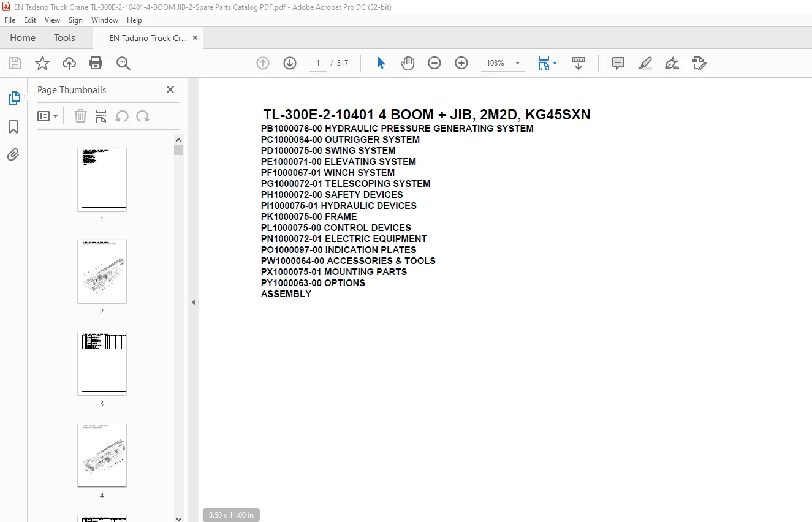This screenshot has width=812, height=522.
Task: Open the Bookmarks panel icon
Action: [13, 127]
